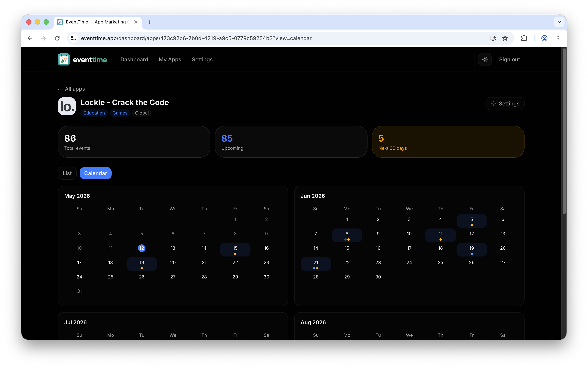Open June 11 event day
This screenshot has height=368, width=588.
[x=440, y=235]
